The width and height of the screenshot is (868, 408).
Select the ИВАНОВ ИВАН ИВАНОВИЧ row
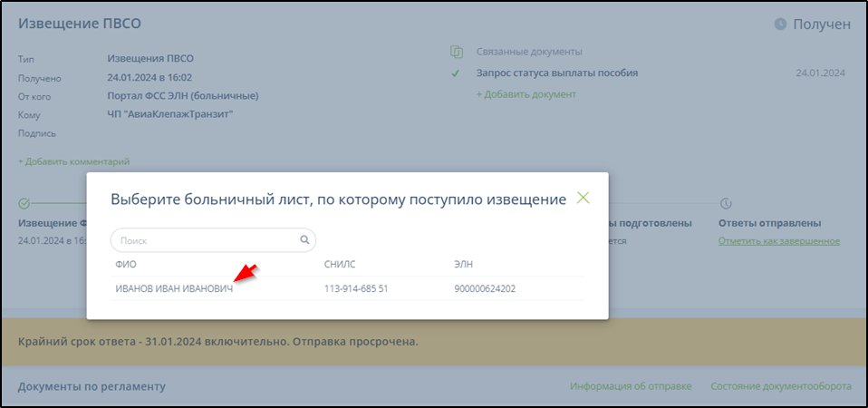point(174,289)
